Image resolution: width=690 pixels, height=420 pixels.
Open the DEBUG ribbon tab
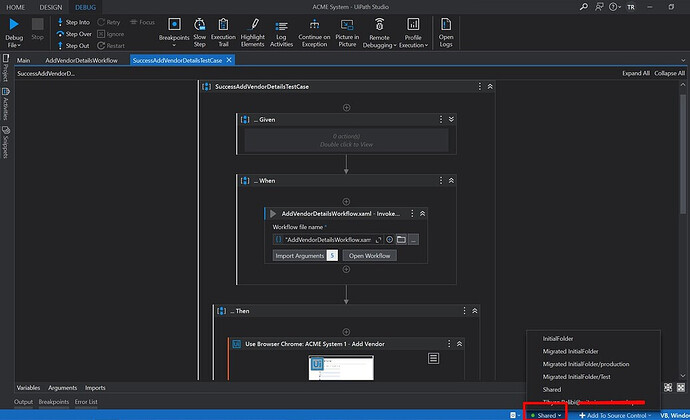(85, 7)
